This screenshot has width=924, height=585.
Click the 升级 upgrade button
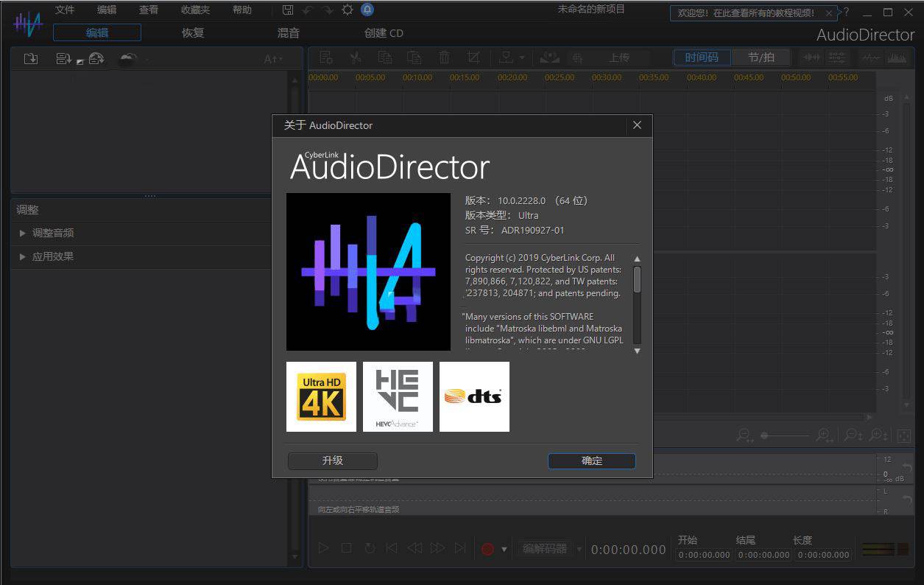point(332,460)
